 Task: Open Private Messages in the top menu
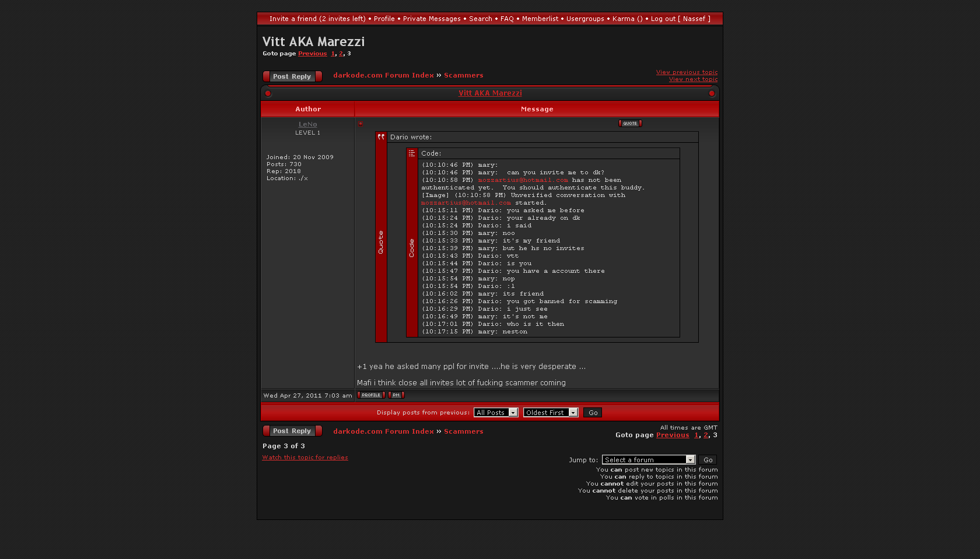point(432,19)
